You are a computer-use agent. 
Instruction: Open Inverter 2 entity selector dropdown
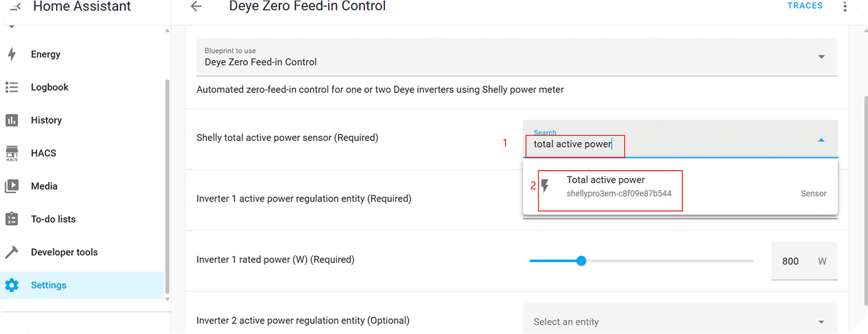pyautogui.click(x=821, y=322)
